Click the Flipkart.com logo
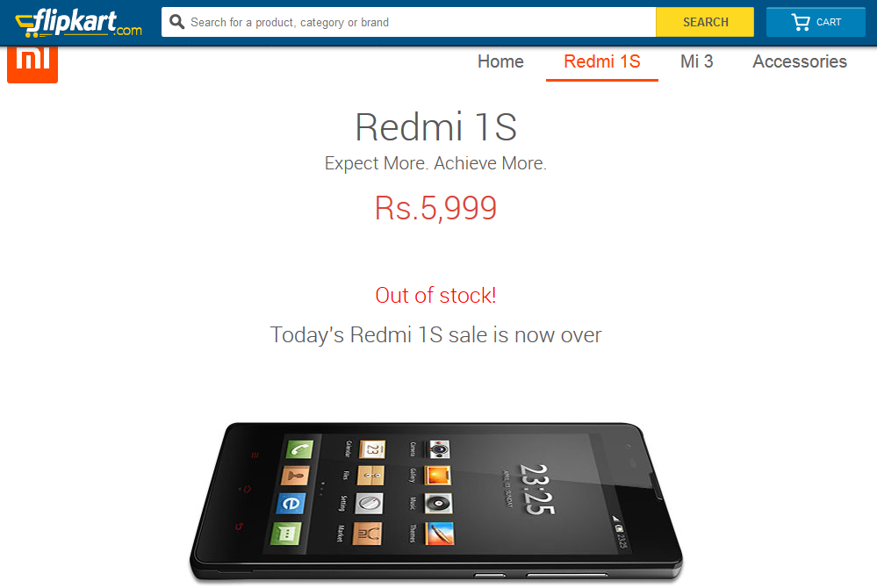The height and width of the screenshot is (588, 877). tap(78, 24)
